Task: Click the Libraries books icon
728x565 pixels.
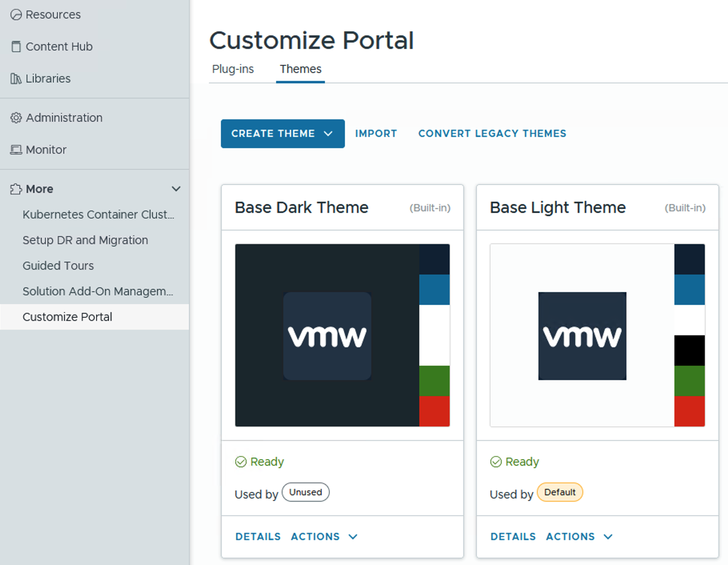Action: (x=16, y=78)
